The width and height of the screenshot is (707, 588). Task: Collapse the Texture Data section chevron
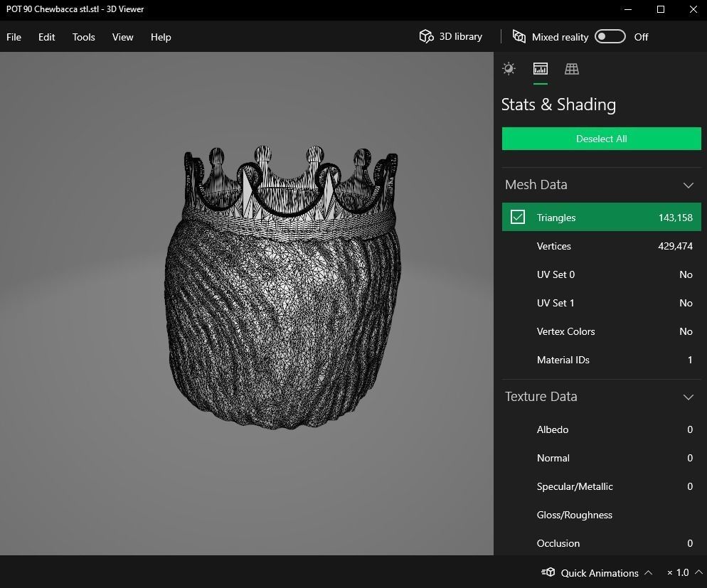click(688, 397)
